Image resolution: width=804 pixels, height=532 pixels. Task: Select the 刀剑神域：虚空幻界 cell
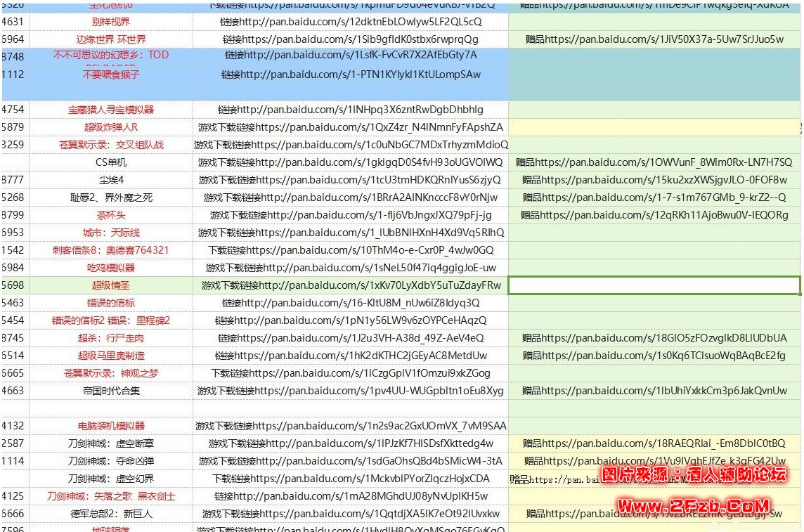point(111,479)
